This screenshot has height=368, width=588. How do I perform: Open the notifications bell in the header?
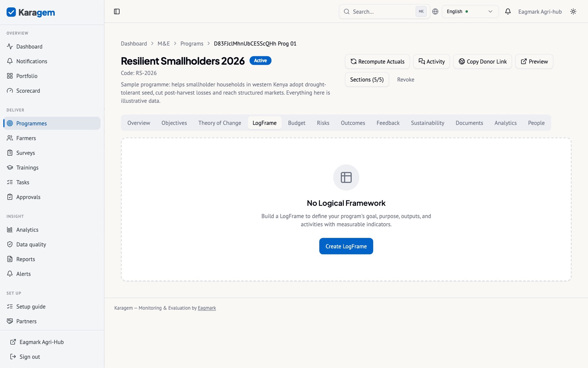tap(508, 11)
